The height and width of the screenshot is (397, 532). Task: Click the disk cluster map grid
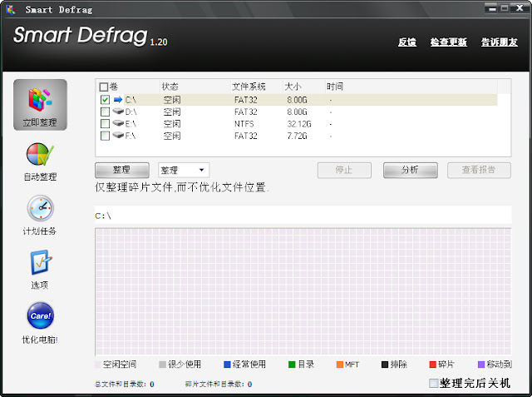tap(303, 292)
